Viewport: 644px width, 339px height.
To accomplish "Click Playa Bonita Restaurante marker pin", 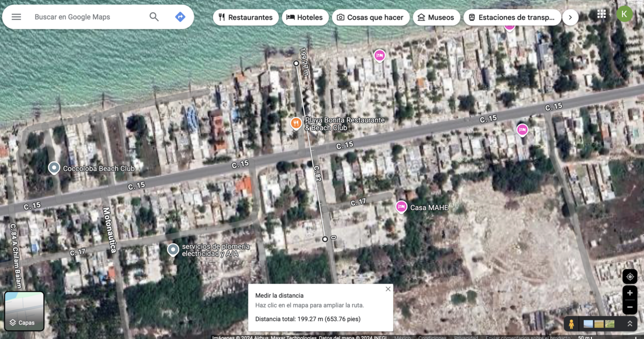I will point(296,123).
